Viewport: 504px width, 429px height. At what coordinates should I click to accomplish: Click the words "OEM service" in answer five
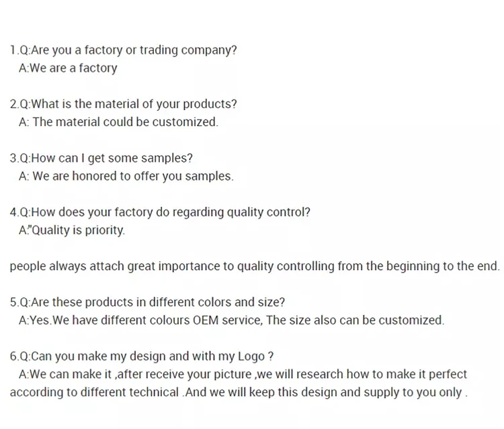pos(226,320)
